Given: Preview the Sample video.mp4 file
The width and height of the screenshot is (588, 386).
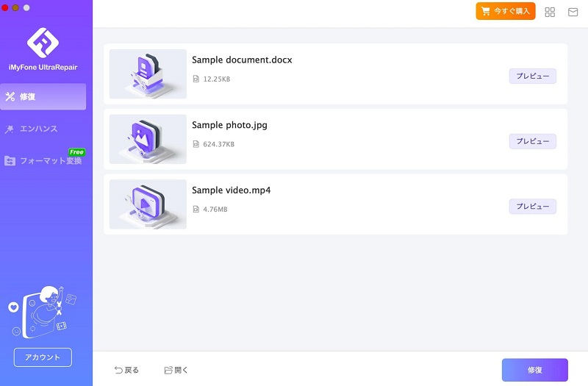Looking at the screenshot, I should tap(532, 207).
